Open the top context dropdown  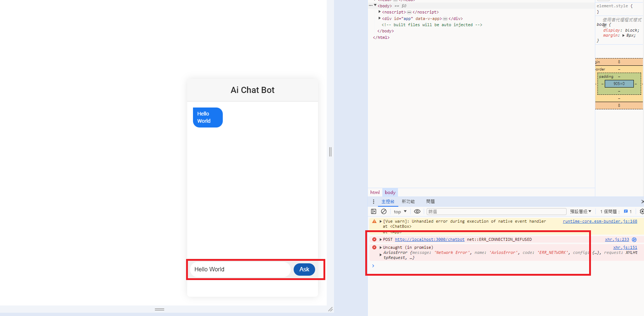tap(400, 211)
